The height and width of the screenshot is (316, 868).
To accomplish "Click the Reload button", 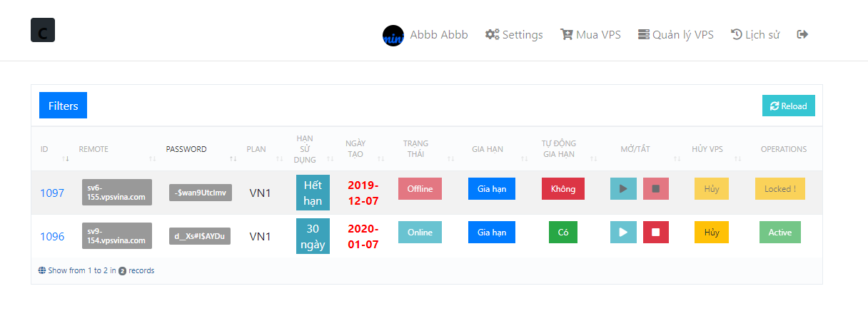I will [x=789, y=106].
